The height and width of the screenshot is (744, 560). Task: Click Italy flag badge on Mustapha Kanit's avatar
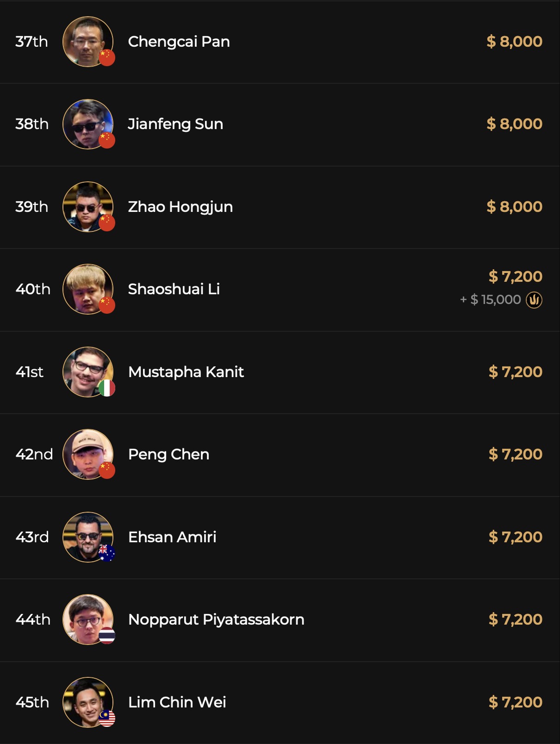coord(107,388)
